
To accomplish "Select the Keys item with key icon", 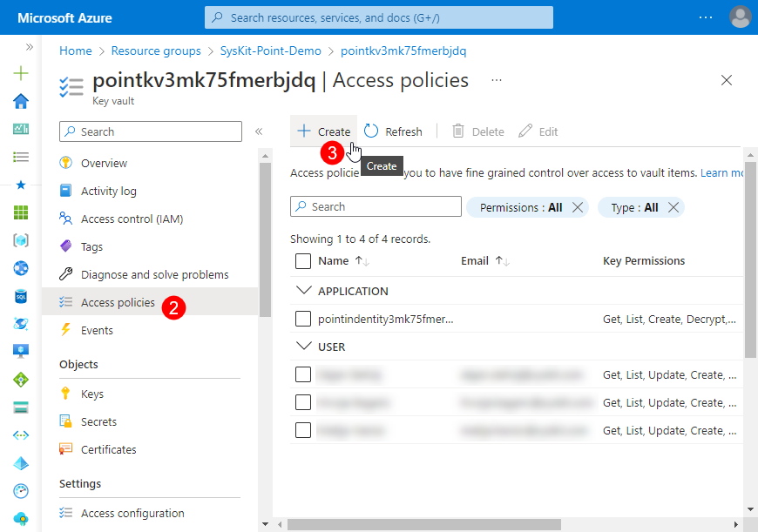I will (x=92, y=394).
